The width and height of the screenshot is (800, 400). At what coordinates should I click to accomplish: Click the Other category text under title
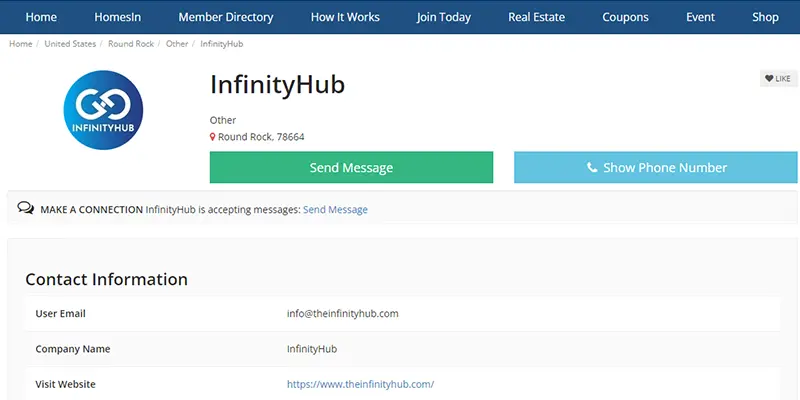pyautogui.click(x=223, y=120)
